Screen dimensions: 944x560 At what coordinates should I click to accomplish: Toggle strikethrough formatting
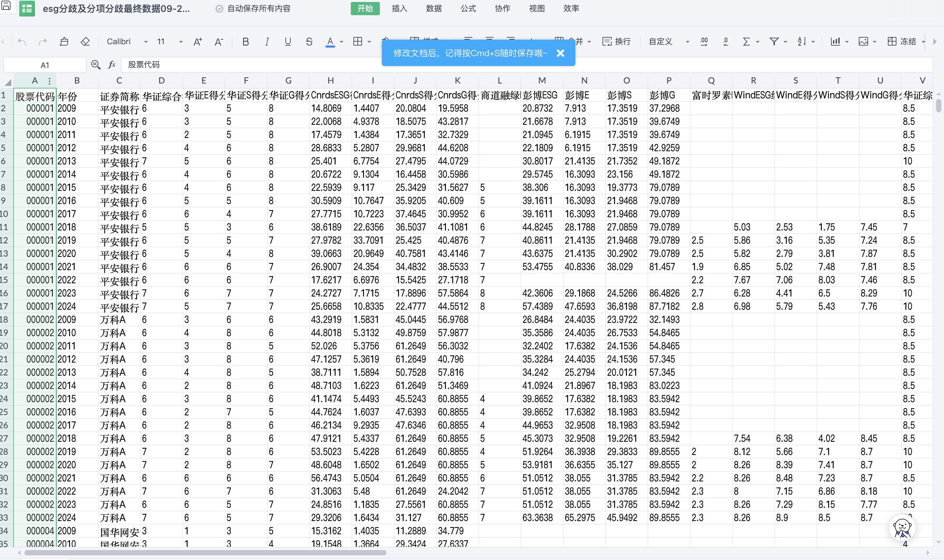(x=309, y=42)
